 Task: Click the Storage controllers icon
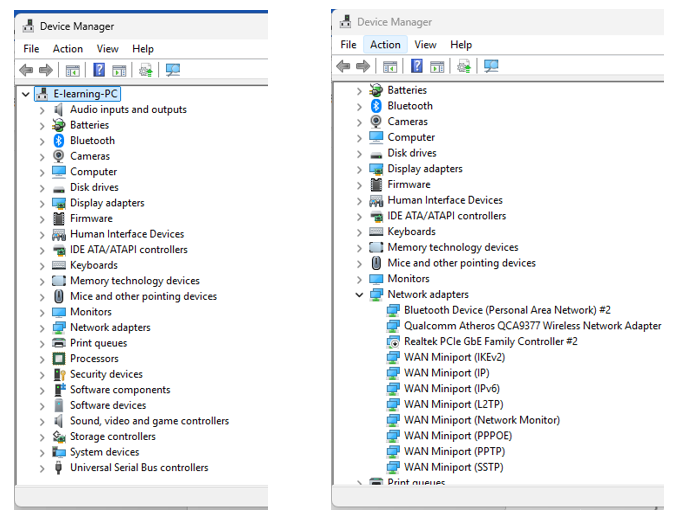[x=59, y=436]
